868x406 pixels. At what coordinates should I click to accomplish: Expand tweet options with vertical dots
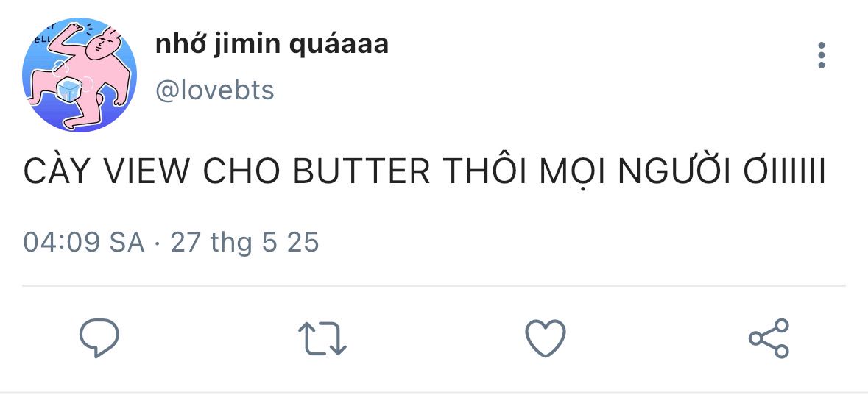[x=822, y=56]
